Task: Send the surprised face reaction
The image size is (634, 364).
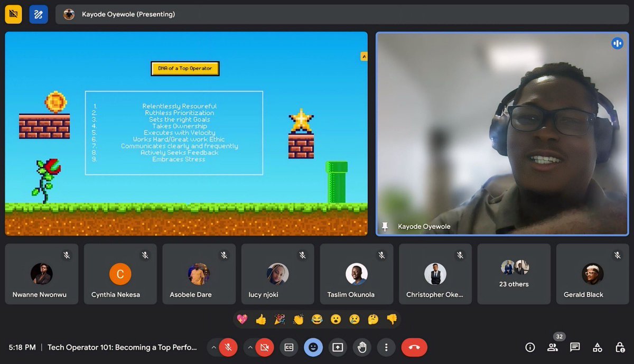Action: pos(335,319)
